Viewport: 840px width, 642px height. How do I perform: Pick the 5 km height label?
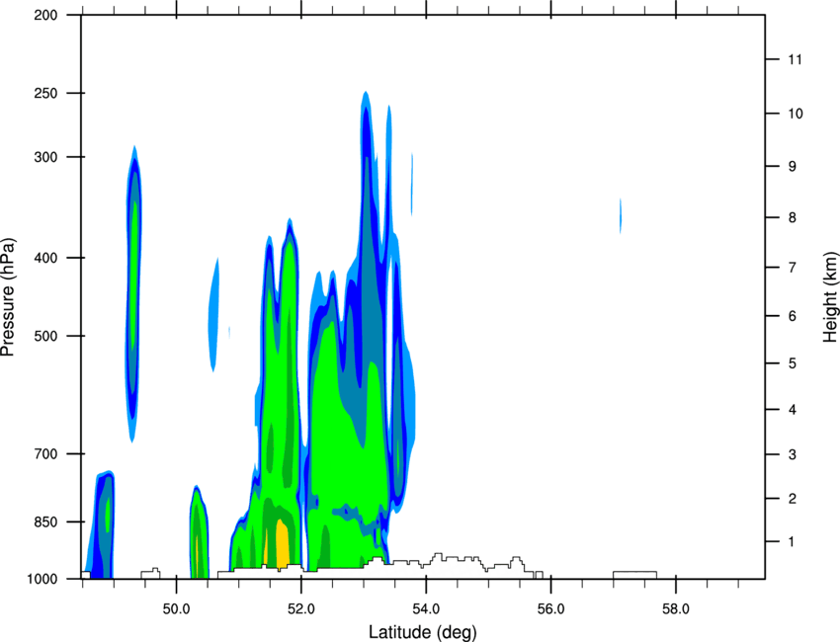[x=793, y=363]
